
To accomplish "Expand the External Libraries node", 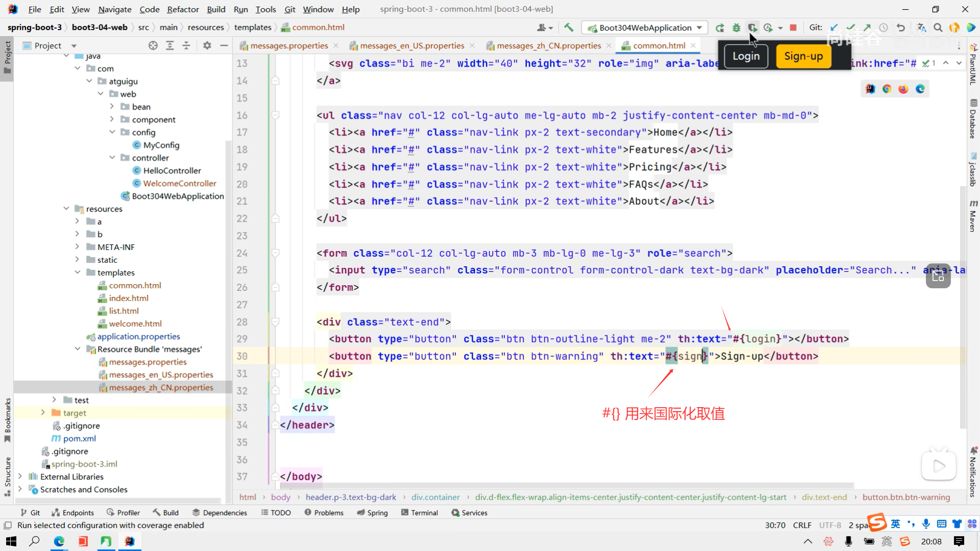I will [20, 477].
